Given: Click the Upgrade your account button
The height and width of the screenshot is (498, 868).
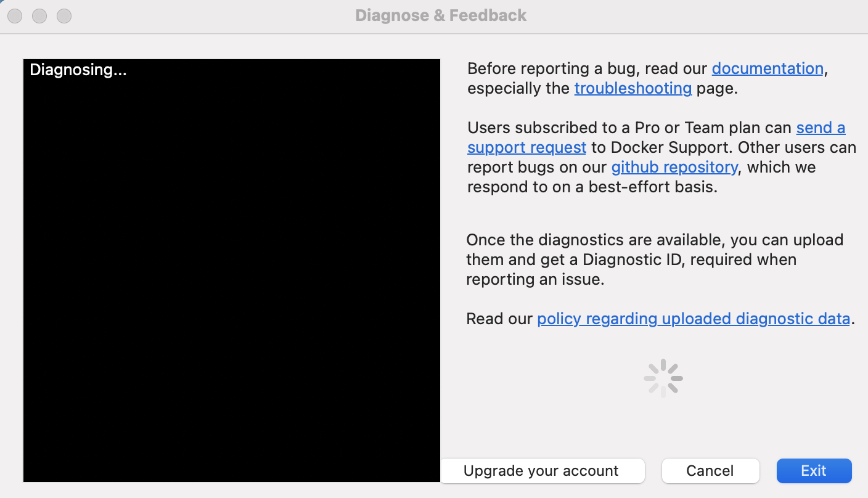Looking at the screenshot, I should click(542, 471).
